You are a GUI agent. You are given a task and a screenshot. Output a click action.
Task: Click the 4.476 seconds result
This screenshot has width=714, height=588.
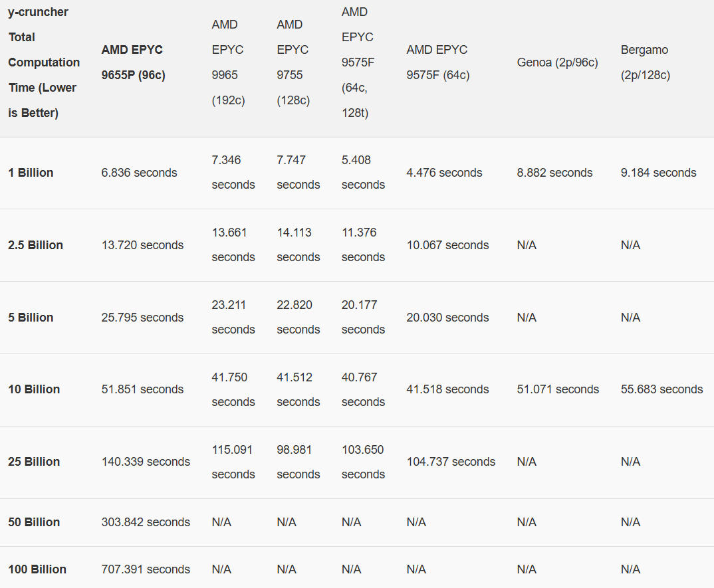tap(445, 173)
